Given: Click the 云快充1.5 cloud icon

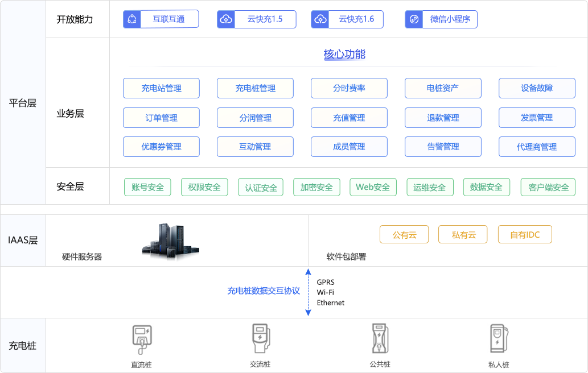Looking at the screenshot, I should click(226, 19).
